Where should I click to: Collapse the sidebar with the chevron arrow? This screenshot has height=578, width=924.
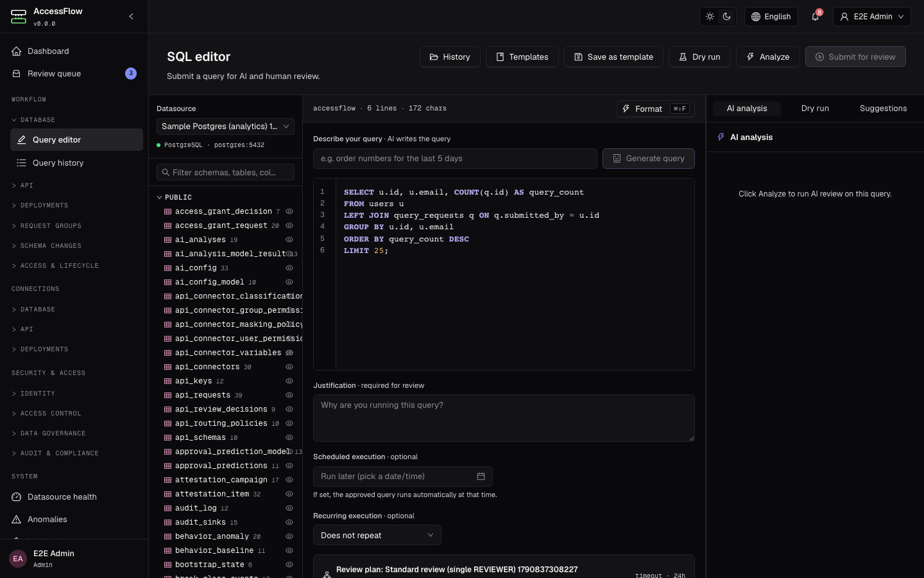(131, 17)
